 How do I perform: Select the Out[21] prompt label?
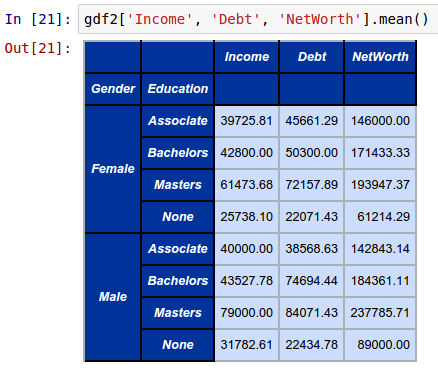38,48
